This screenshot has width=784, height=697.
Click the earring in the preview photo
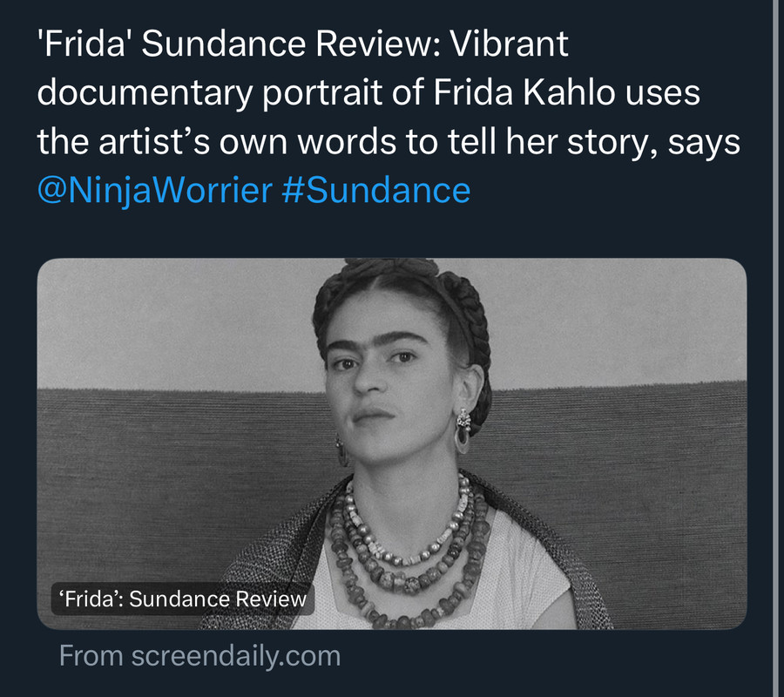click(x=462, y=430)
